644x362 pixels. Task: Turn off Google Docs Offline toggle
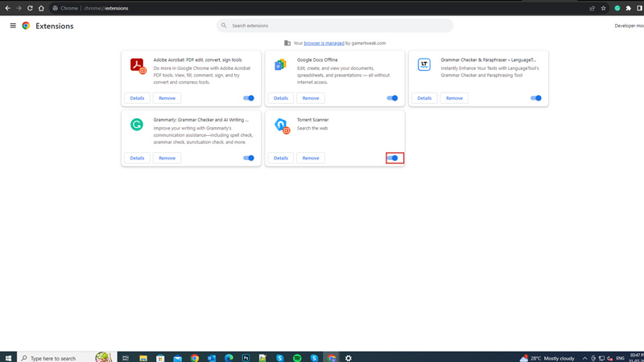point(392,98)
